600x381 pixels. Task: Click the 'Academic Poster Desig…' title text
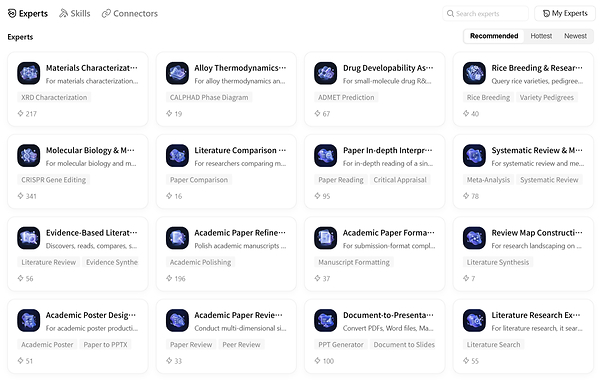(x=91, y=315)
